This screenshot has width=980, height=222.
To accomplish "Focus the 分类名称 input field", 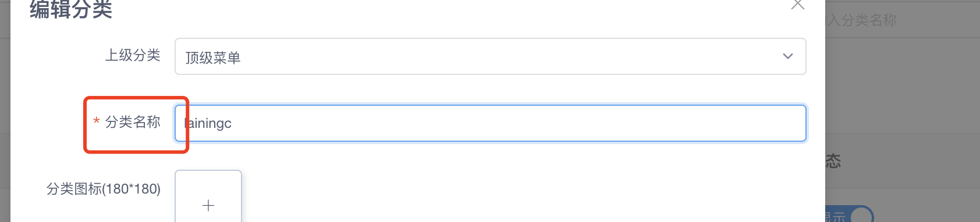I will point(490,123).
